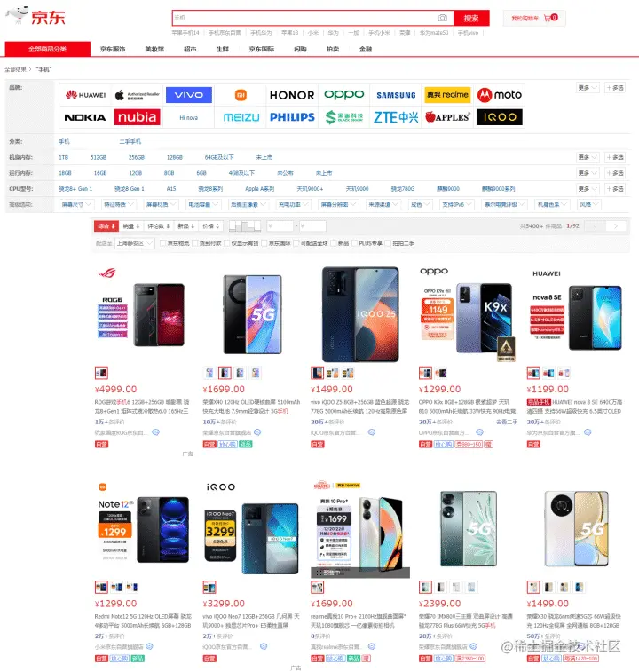Screen dimensions: 639x672
Task: Check the PLUS专享 checkbox
Action: [x=354, y=243]
